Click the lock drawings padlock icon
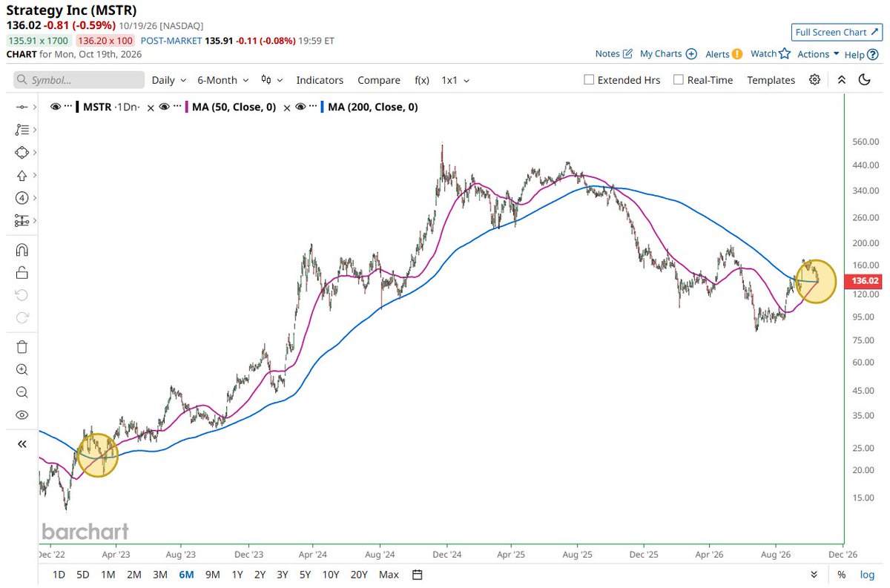 (22, 273)
